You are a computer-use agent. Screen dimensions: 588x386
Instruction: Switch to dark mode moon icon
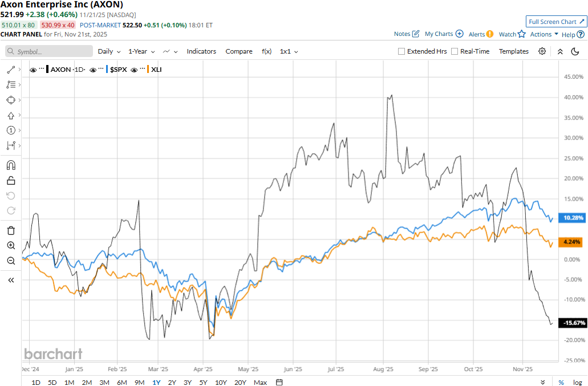click(x=575, y=51)
